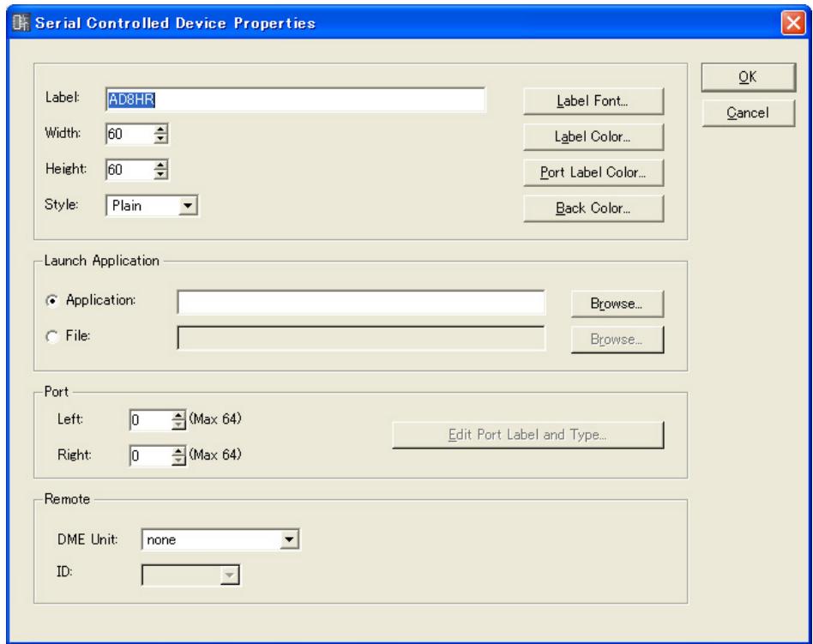This screenshot has height=644, width=813.
Task: Open the Style dropdown showing Plain
Action: (x=152, y=206)
